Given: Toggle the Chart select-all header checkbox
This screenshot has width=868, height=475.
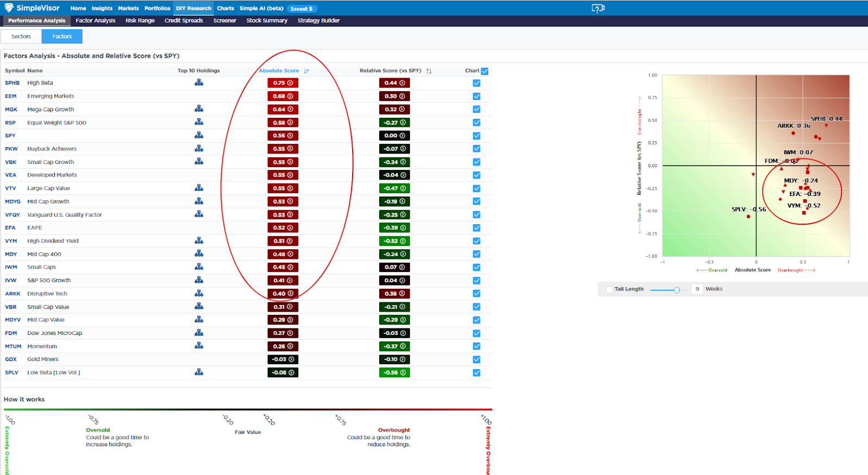Looking at the screenshot, I should tap(484, 71).
